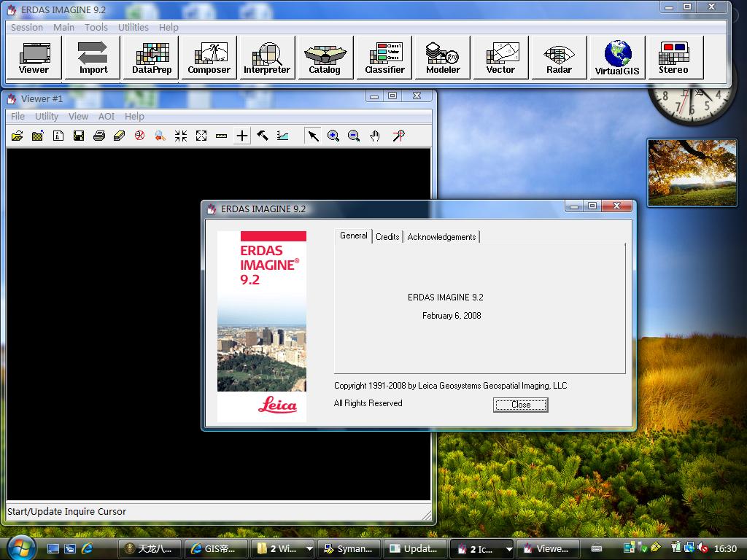Open the VirtualGIS module
Screen dimensions: 747x560
click(x=617, y=58)
